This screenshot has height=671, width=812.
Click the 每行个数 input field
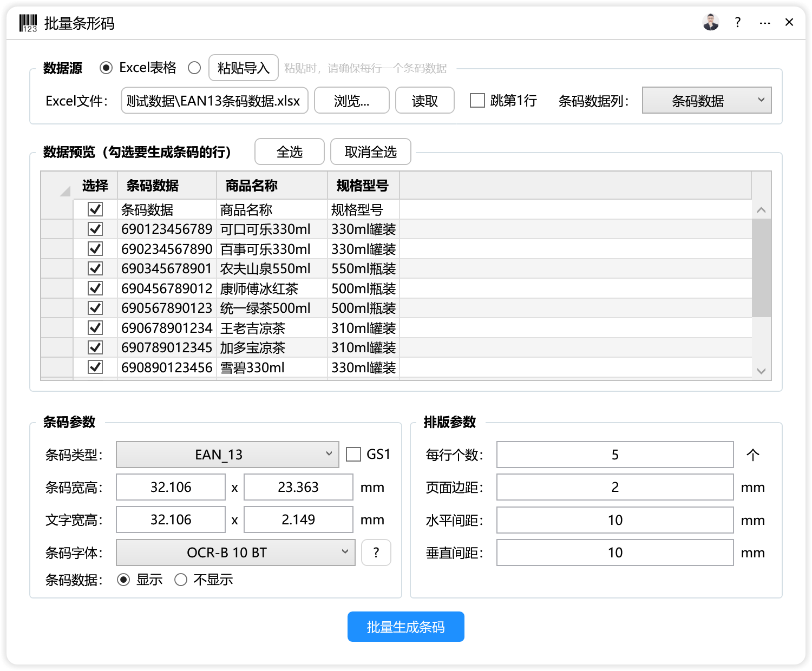(614, 455)
